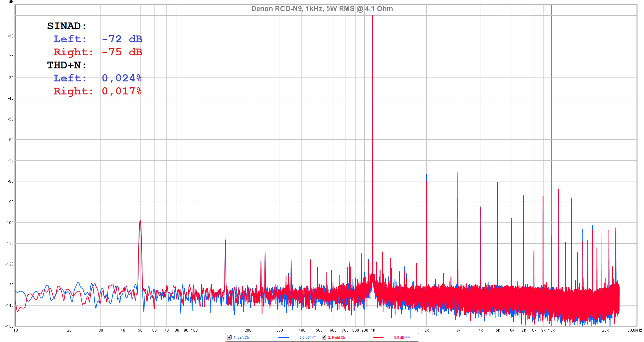Image resolution: width=644 pixels, height=342 pixels.
Task: Click the THD+N 'Right: 0,017%' text
Action: click(98, 91)
